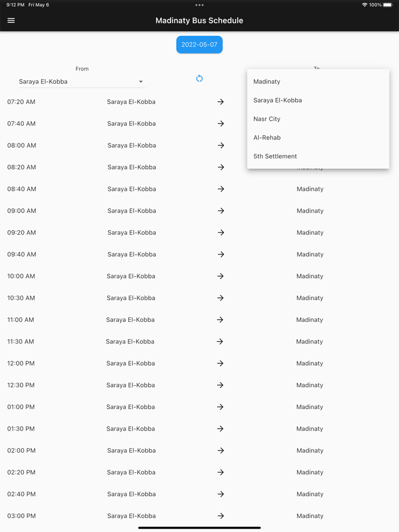The image size is (399, 532).
Task: Choose Madinaty from the open list
Action: coord(267,81)
